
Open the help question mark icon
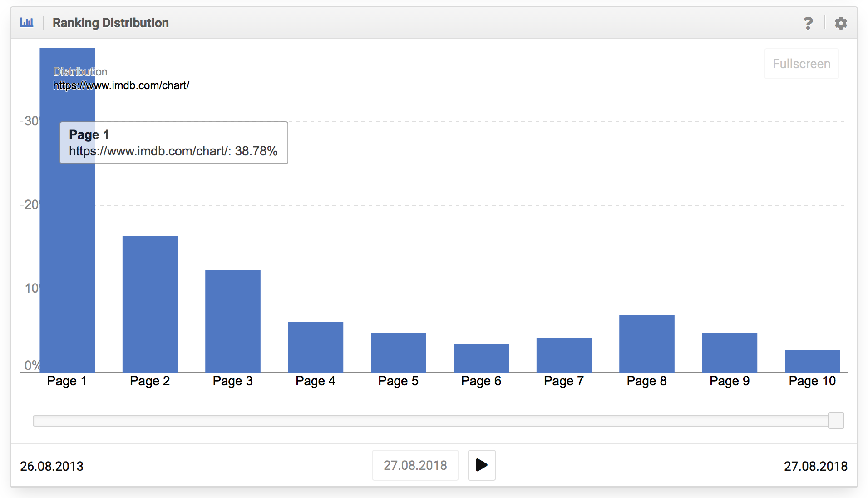click(x=808, y=23)
